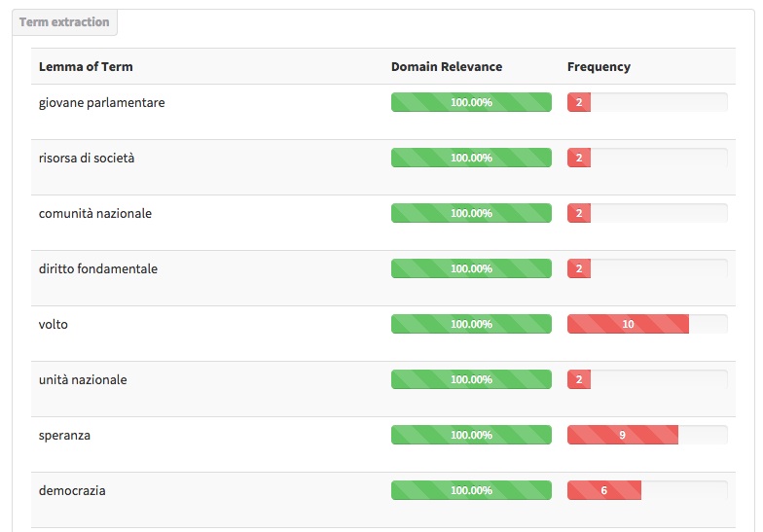The height and width of the screenshot is (532, 763).
Task: Click comunità nazionale's red frequency bar
Action: point(579,213)
